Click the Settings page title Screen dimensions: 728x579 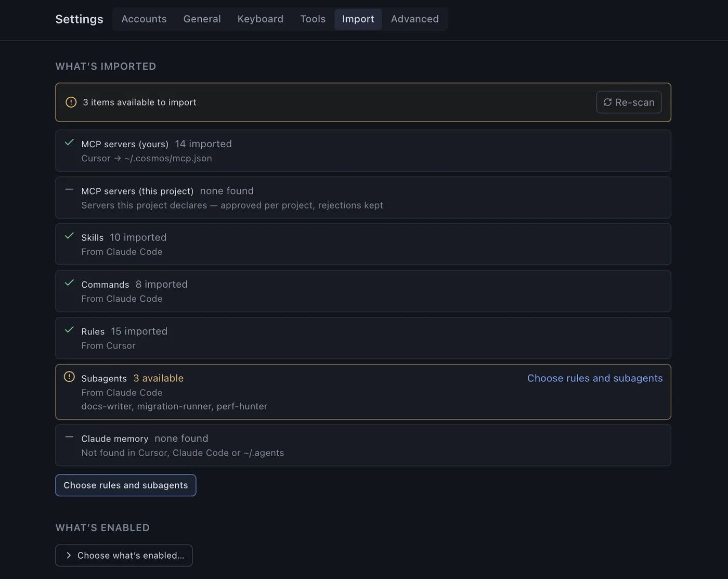point(80,19)
